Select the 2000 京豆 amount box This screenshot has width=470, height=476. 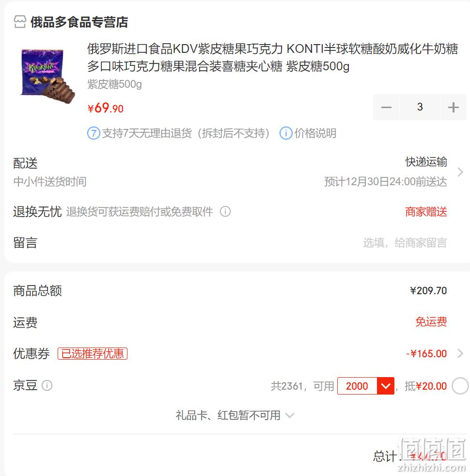pos(357,386)
